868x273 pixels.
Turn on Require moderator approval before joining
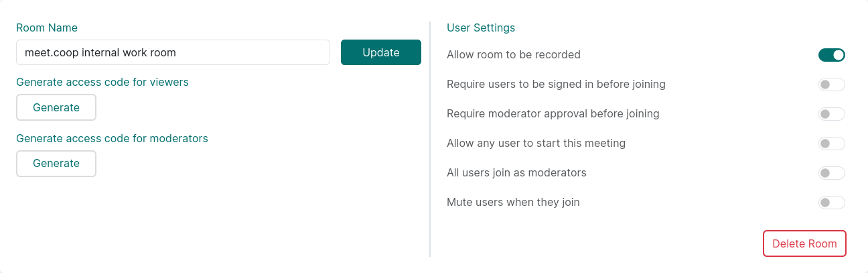[x=831, y=114]
